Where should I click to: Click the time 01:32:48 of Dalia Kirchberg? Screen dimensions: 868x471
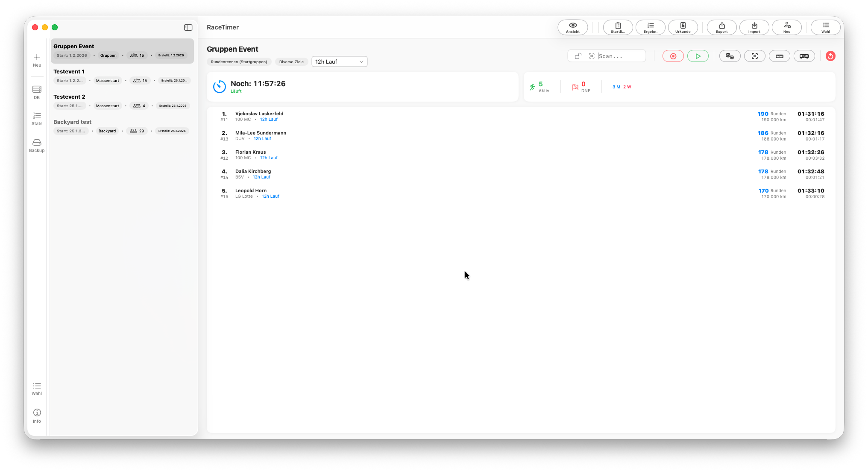[811, 172]
